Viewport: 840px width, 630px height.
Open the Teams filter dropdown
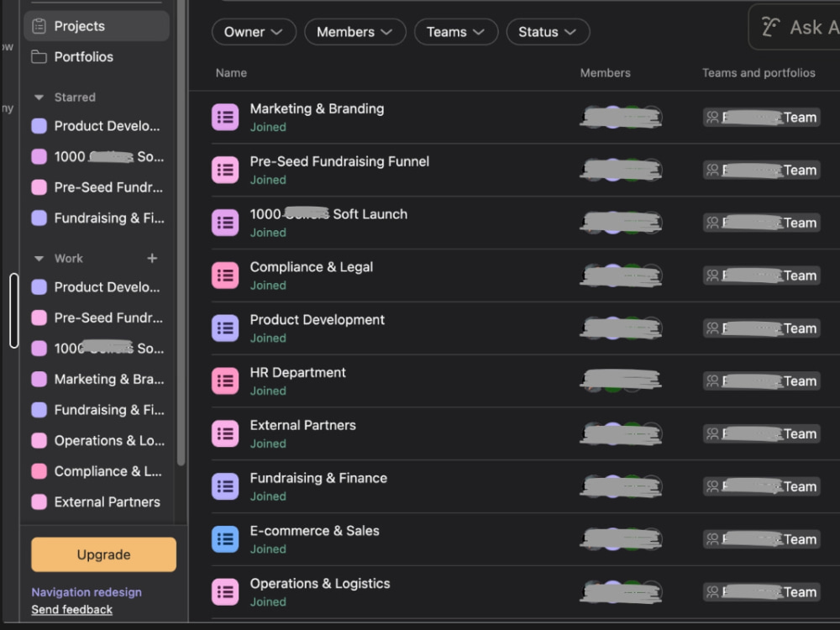[456, 32]
